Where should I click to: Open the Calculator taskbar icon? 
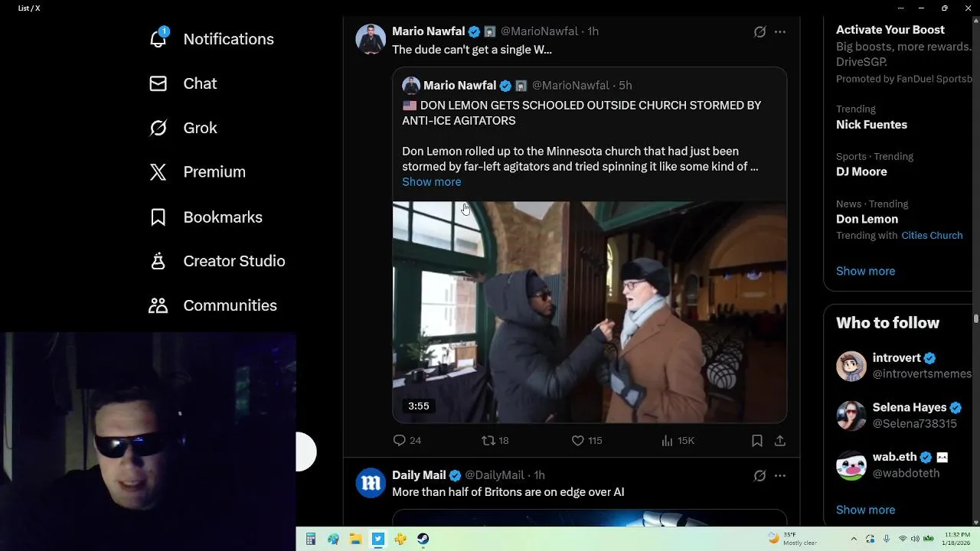[311, 539]
